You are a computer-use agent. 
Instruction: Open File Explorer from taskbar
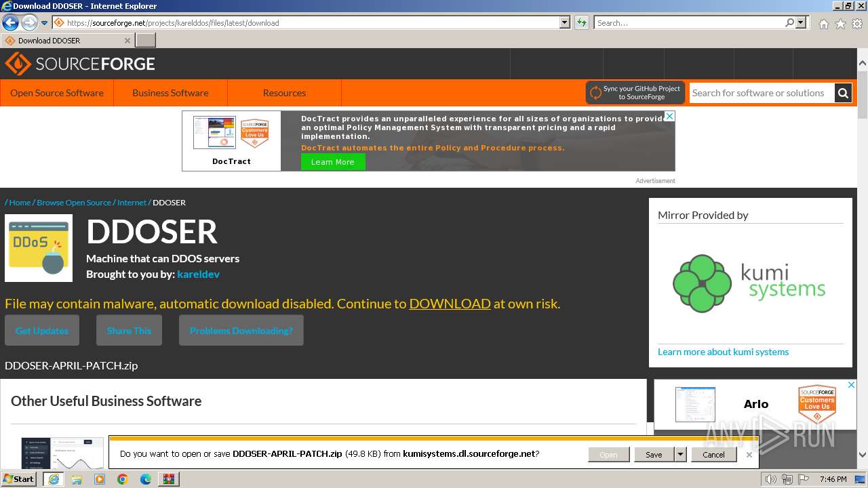[x=77, y=479]
